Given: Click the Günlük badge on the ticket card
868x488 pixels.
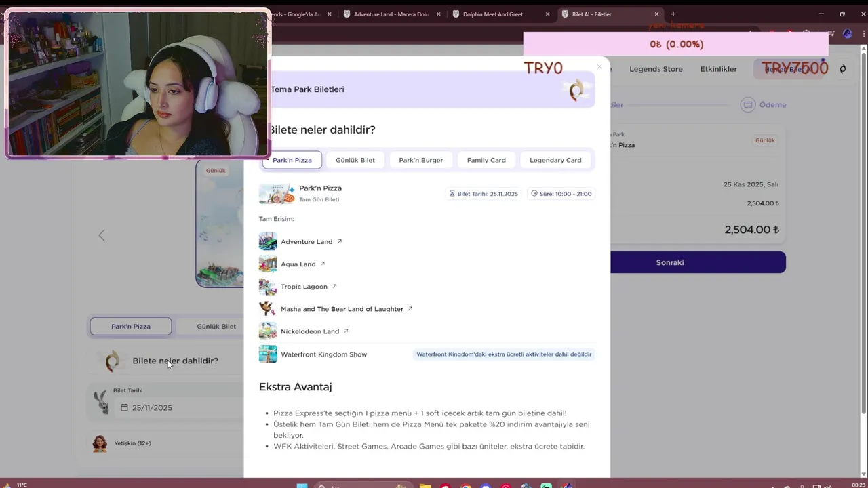Looking at the screenshot, I should [216, 170].
